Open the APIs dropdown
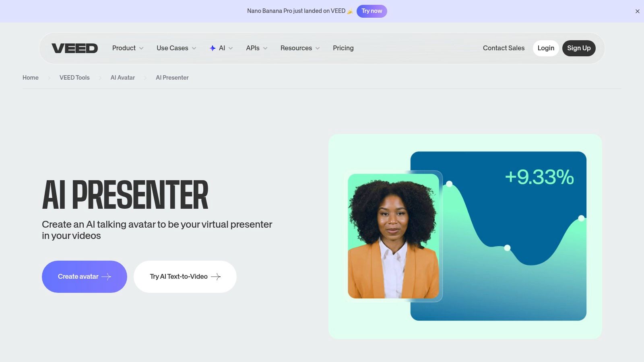Screen dimensions: 644x362 point(256,48)
